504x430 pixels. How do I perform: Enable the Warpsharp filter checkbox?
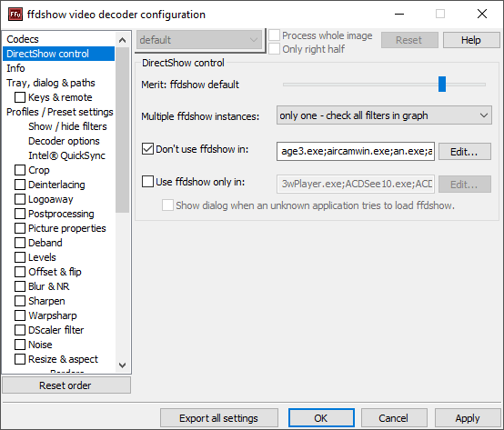(20, 315)
